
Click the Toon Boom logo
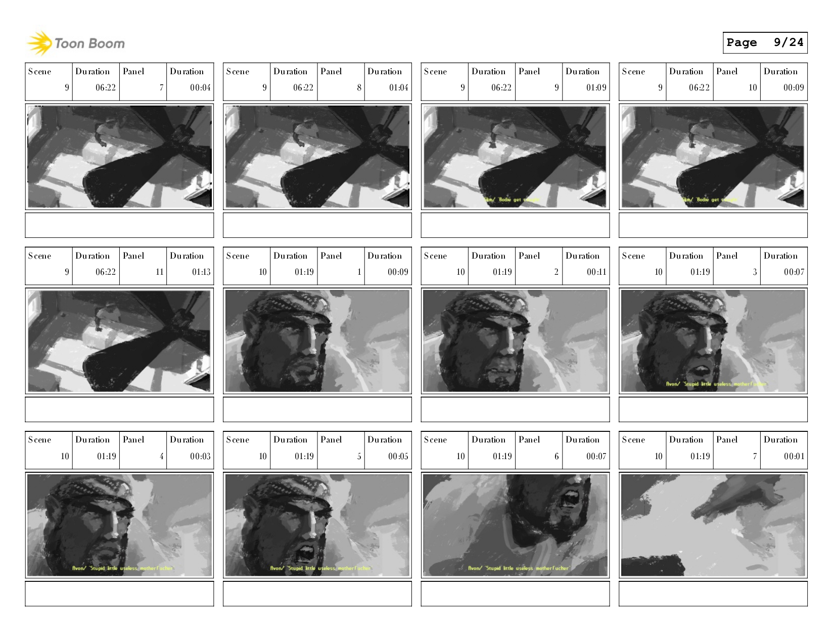(x=76, y=43)
